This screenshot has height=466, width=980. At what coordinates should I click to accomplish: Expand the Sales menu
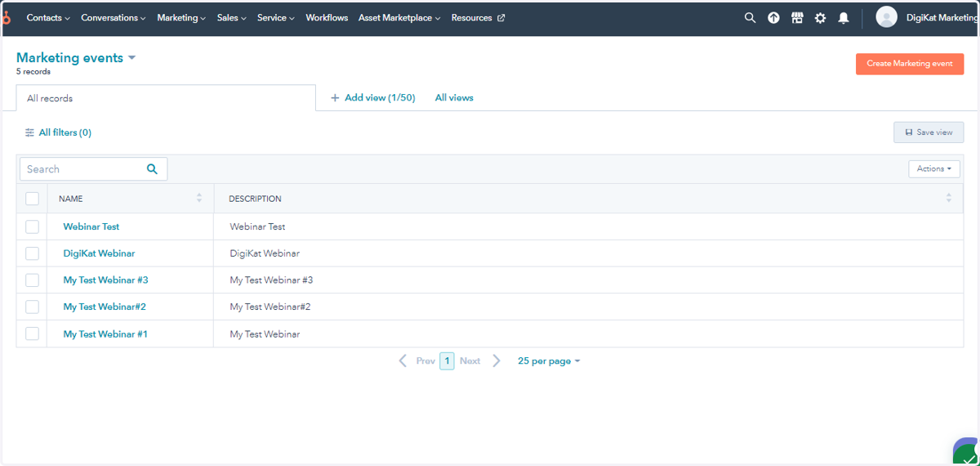tap(232, 17)
